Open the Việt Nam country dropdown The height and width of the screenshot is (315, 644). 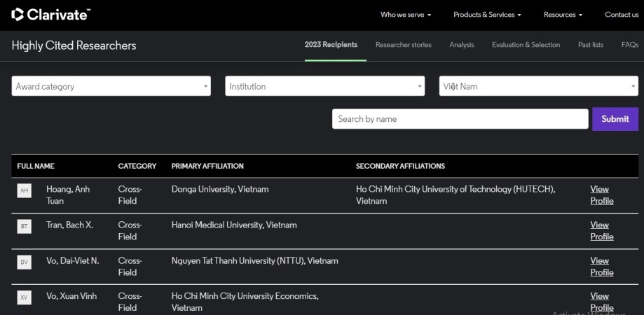coord(538,86)
